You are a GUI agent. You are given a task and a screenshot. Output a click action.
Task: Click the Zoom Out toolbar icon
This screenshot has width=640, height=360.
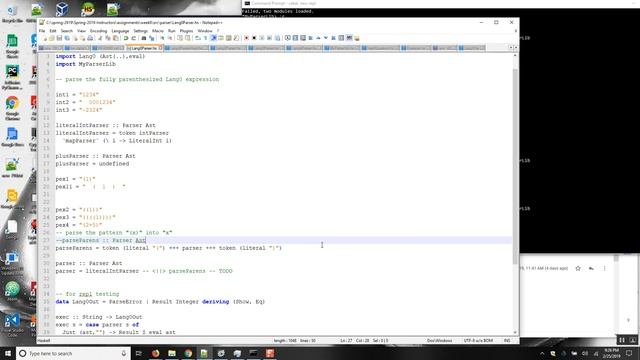pyautogui.click(x=170, y=38)
